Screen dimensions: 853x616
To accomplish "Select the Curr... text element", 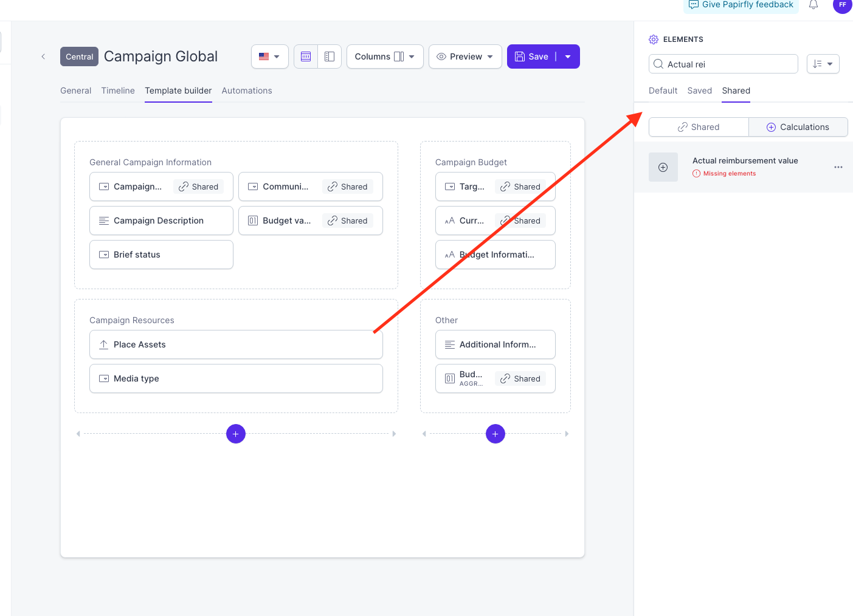I will point(496,221).
